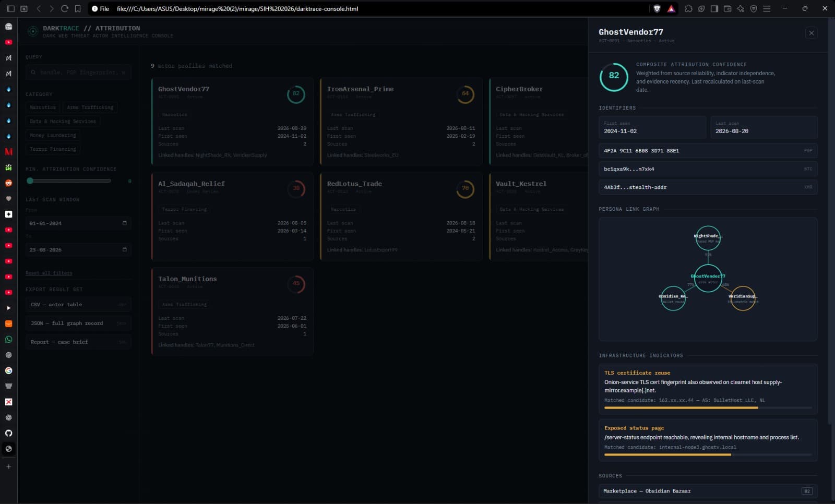Bookmark this page using the bookmark icon
The width and height of the screenshot is (835, 504).
(78, 9)
